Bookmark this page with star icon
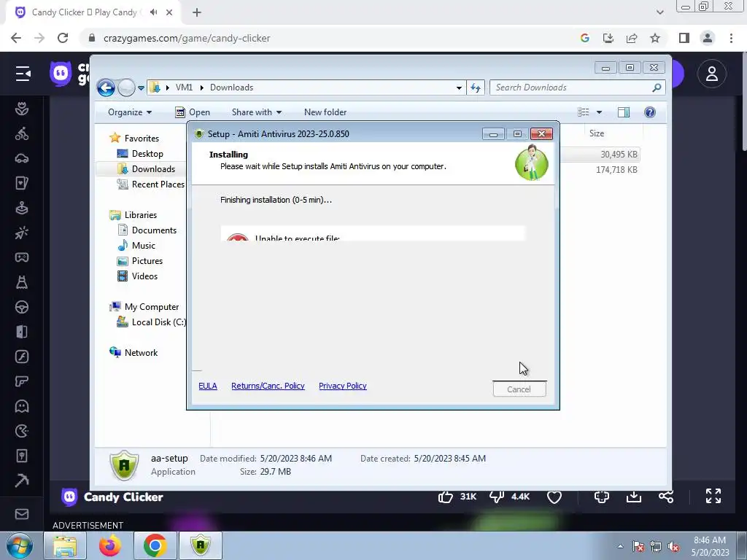Screen dimensions: 747x560 [x=655, y=38]
